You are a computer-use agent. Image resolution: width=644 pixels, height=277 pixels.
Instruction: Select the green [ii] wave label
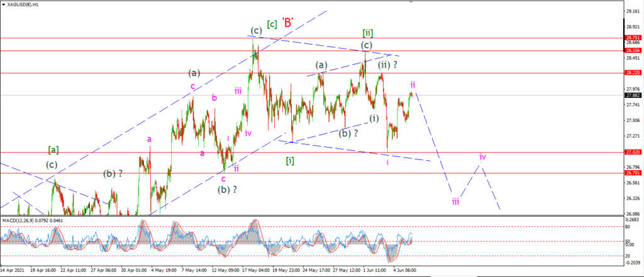tap(367, 33)
